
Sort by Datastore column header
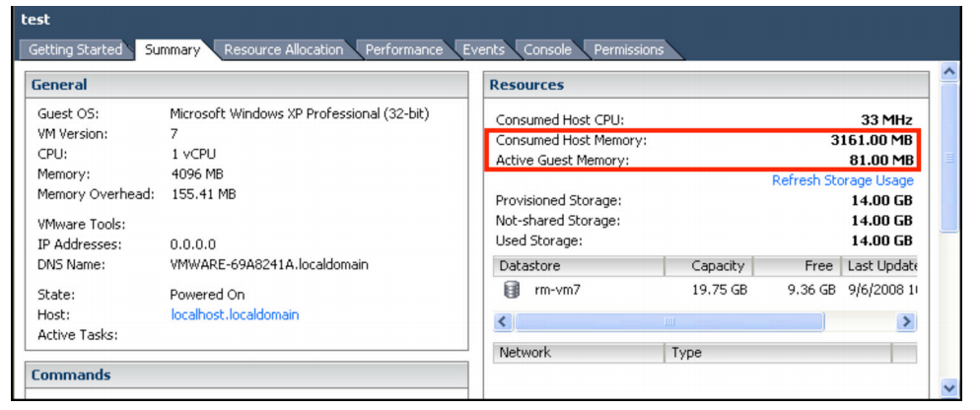click(x=578, y=266)
